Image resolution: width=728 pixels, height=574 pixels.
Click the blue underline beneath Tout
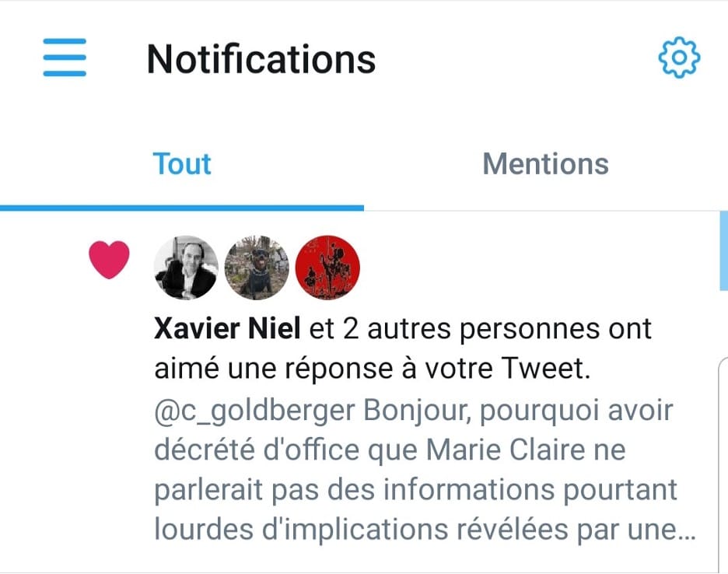(182, 208)
